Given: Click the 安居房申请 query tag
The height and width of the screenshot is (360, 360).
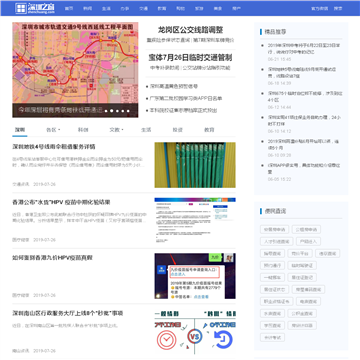Looking at the screenshot, I should coord(274,229).
